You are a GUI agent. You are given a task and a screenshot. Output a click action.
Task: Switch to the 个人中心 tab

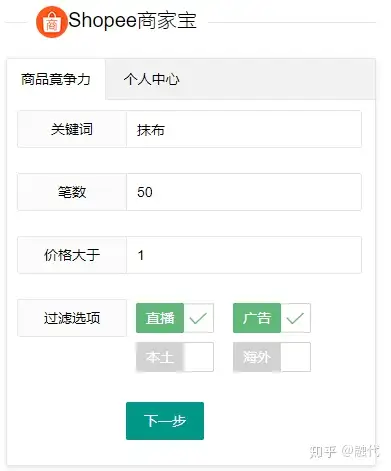152,80
